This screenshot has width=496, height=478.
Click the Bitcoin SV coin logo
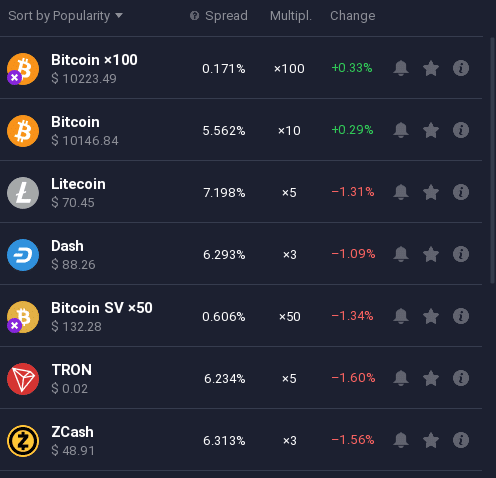tap(23, 317)
